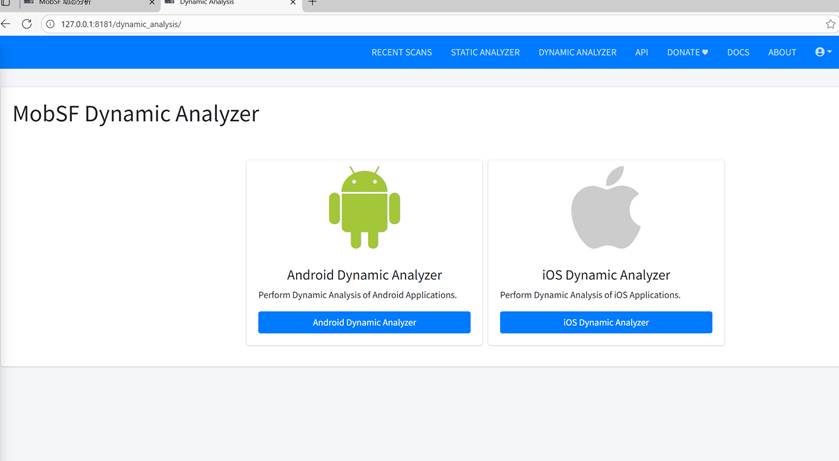Screen dimensions: 839x461
Task: Expand the user account dropdown
Action: 823,52
